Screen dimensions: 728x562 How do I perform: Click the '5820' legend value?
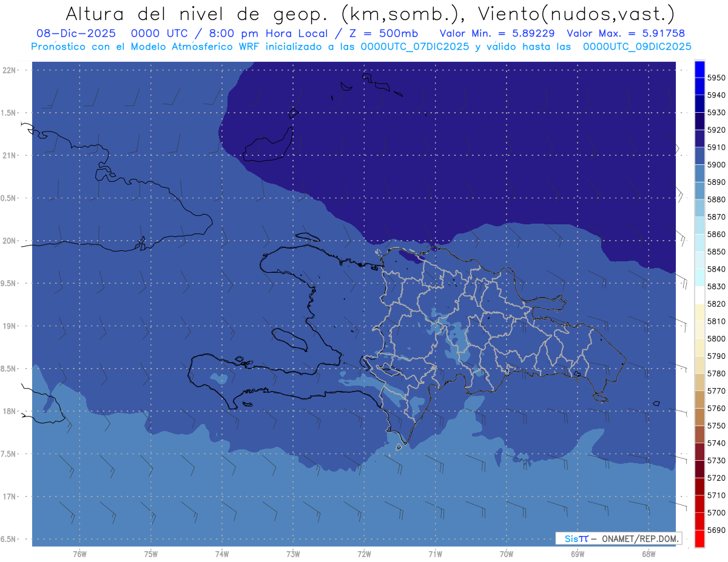[x=716, y=304]
